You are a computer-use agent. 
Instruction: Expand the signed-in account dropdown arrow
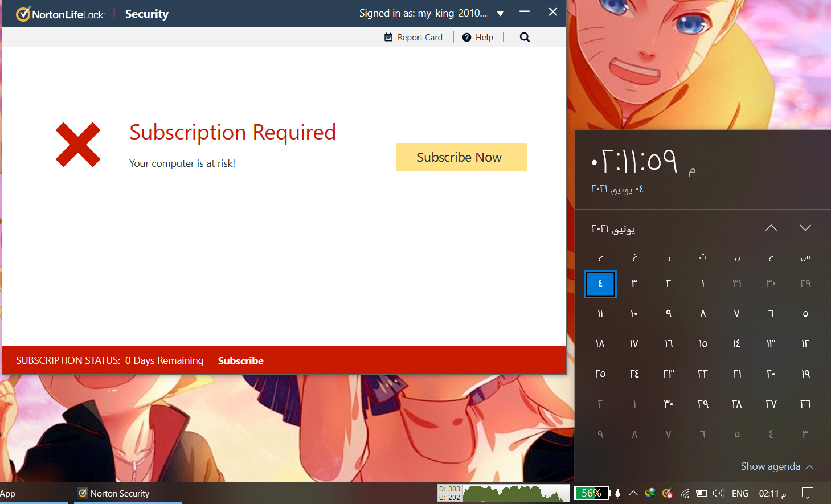tap(500, 14)
